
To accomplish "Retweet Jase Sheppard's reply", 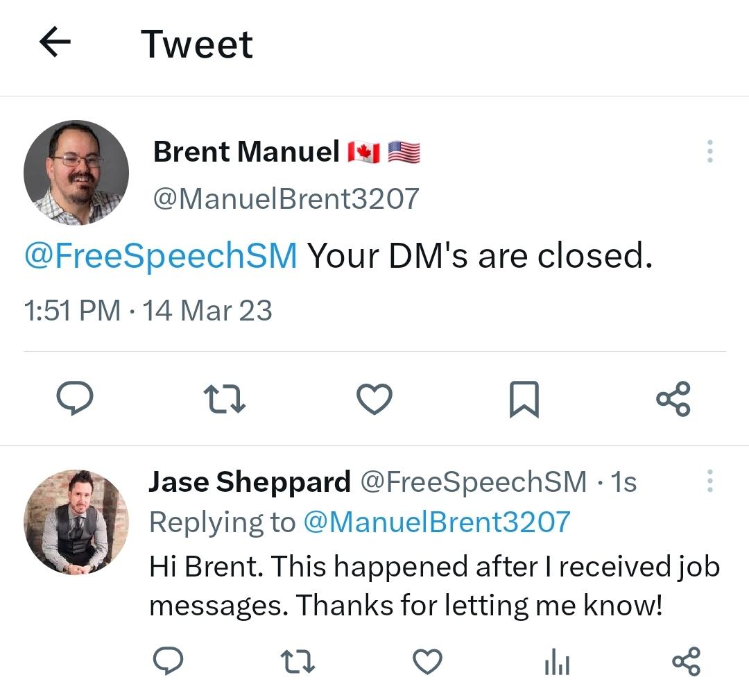I will [x=298, y=661].
